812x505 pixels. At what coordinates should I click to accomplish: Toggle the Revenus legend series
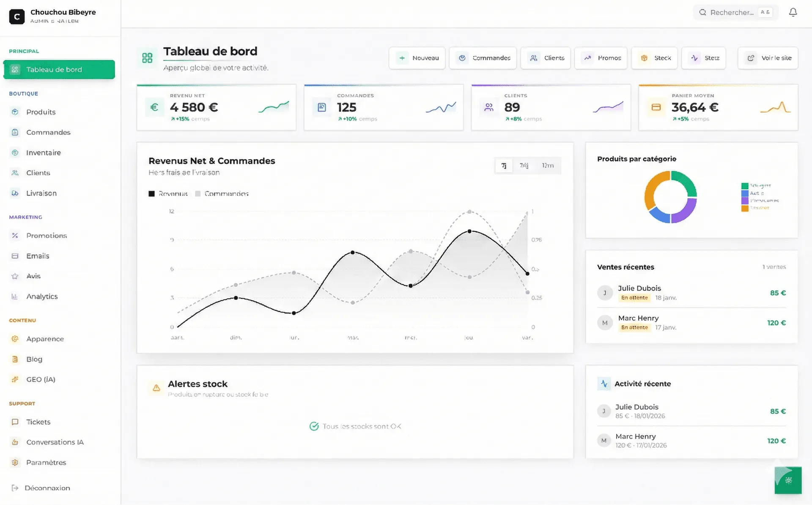click(168, 194)
